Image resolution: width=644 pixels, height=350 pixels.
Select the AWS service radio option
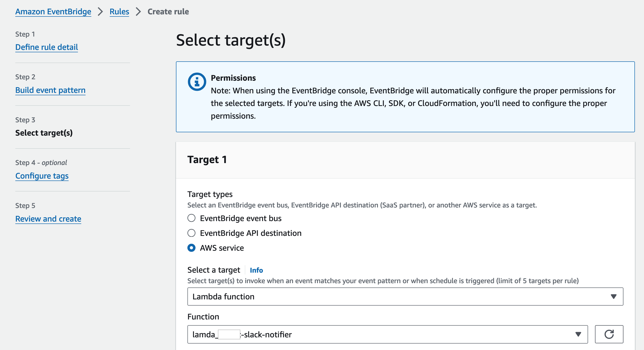click(x=191, y=248)
